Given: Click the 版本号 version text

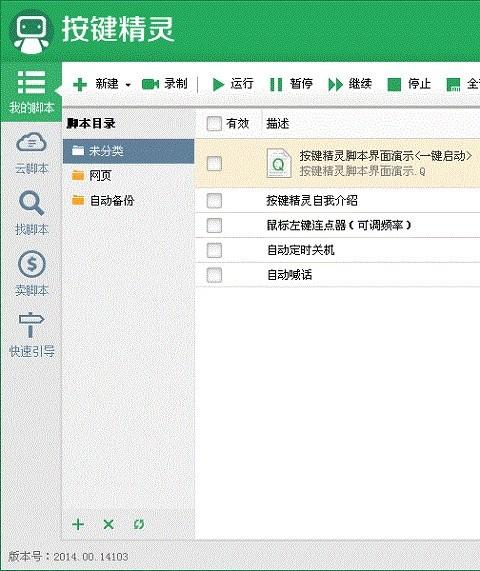Looking at the screenshot, I should point(68,556).
